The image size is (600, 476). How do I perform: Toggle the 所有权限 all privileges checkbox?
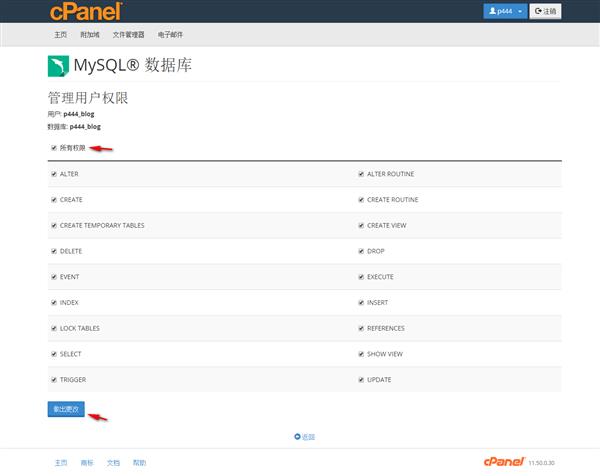click(x=54, y=148)
